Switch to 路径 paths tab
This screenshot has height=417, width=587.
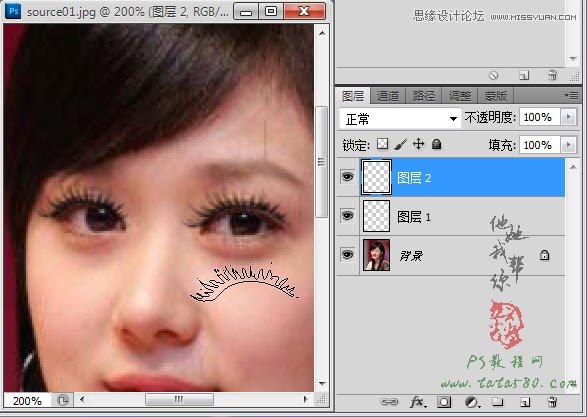[x=423, y=96]
